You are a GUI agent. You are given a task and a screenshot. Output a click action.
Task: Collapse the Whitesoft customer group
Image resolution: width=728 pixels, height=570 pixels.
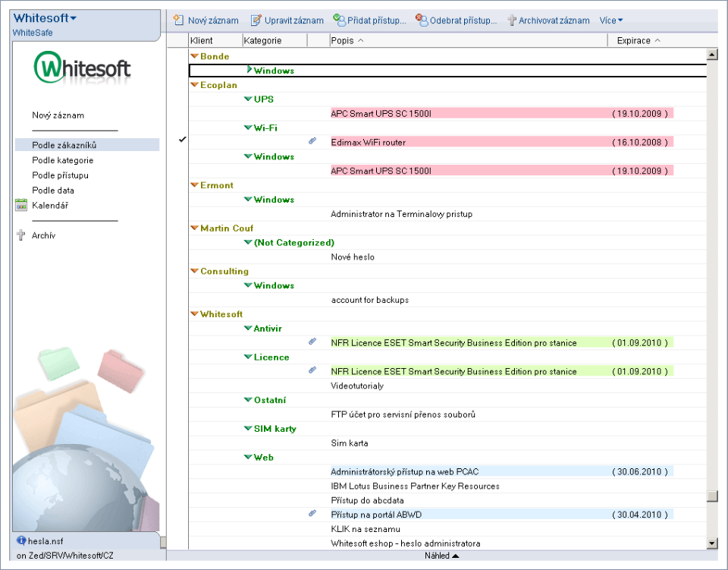click(194, 314)
